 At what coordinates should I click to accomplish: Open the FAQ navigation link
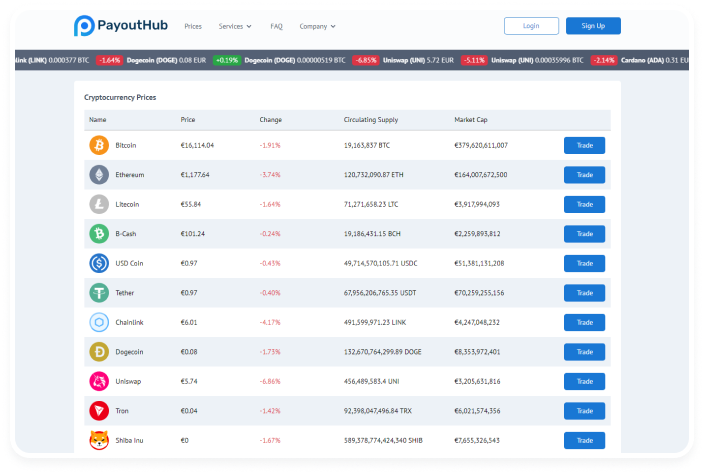tap(276, 26)
